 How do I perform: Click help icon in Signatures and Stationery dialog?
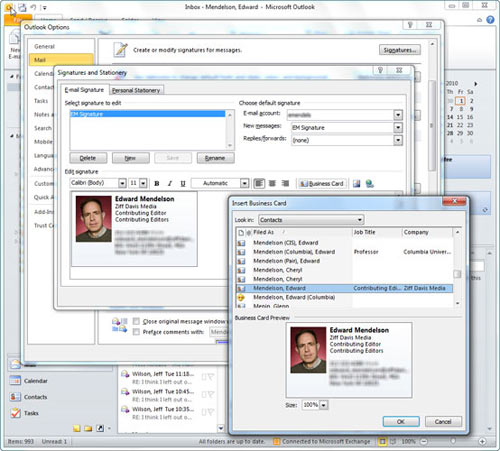pyautogui.click(x=380, y=70)
